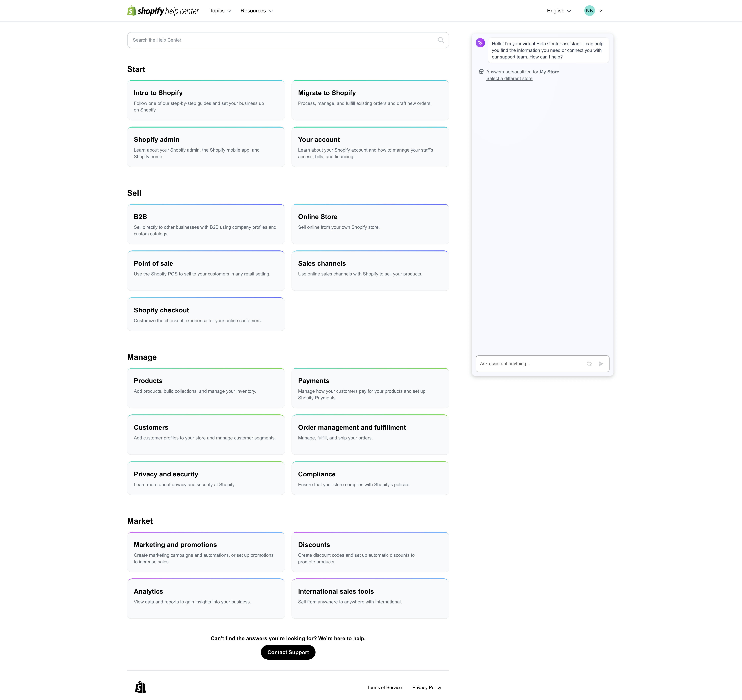Screen dimensions: 742x700
Task: Open the Privacy and security card
Action: (206, 478)
